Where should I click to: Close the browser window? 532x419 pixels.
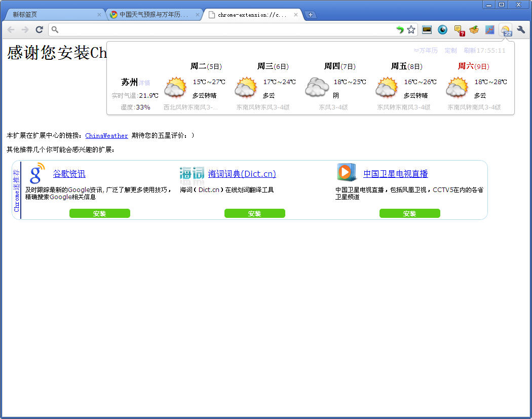coord(518,5)
